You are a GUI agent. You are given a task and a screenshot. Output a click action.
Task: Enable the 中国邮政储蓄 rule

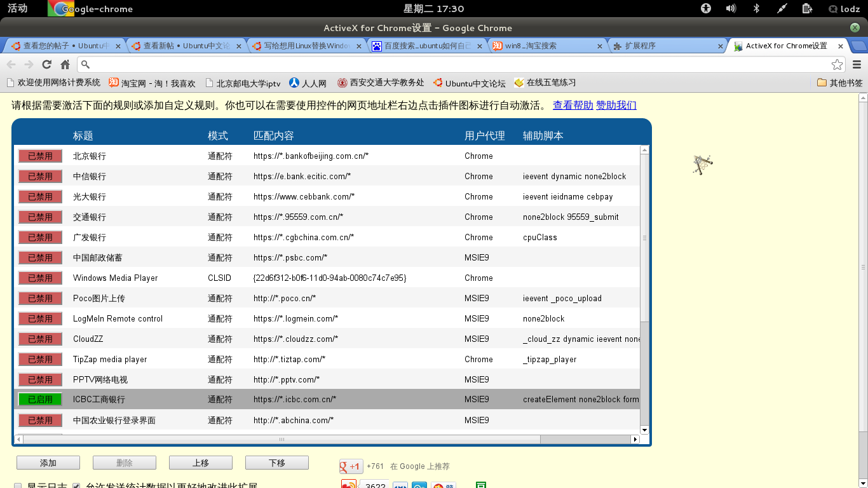coord(40,258)
